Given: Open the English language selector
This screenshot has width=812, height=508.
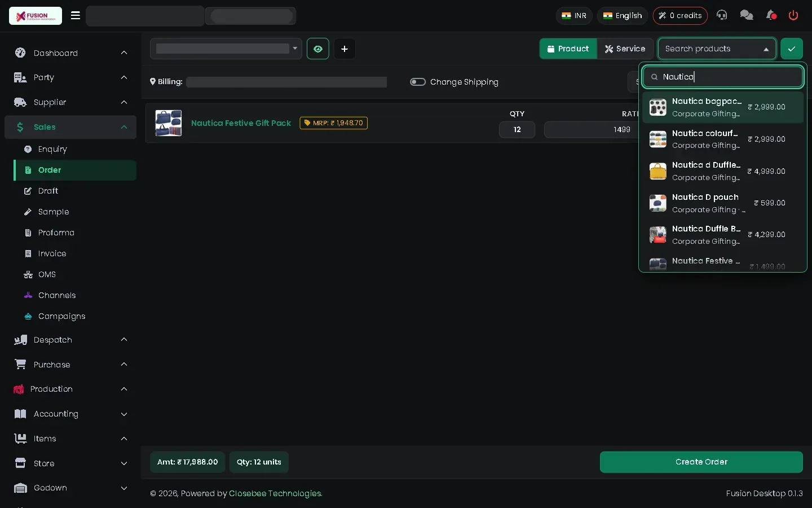Looking at the screenshot, I should [x=623, y=15].
